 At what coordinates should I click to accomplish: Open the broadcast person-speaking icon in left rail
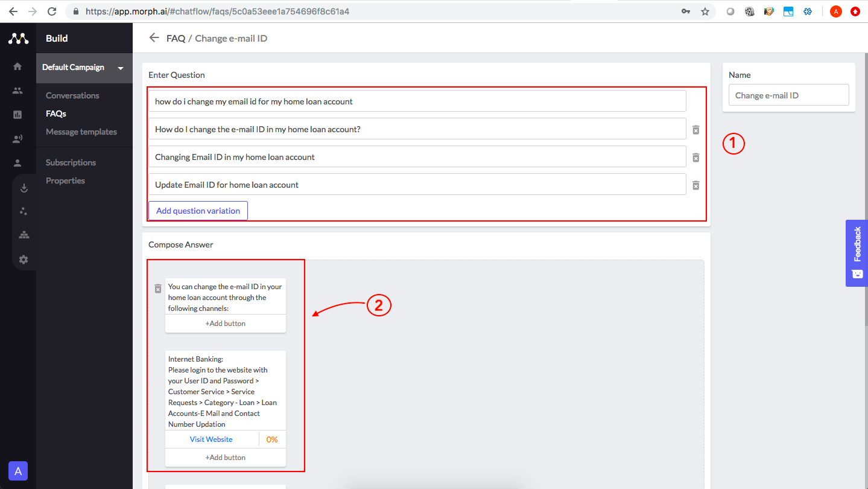coord(17,139)
